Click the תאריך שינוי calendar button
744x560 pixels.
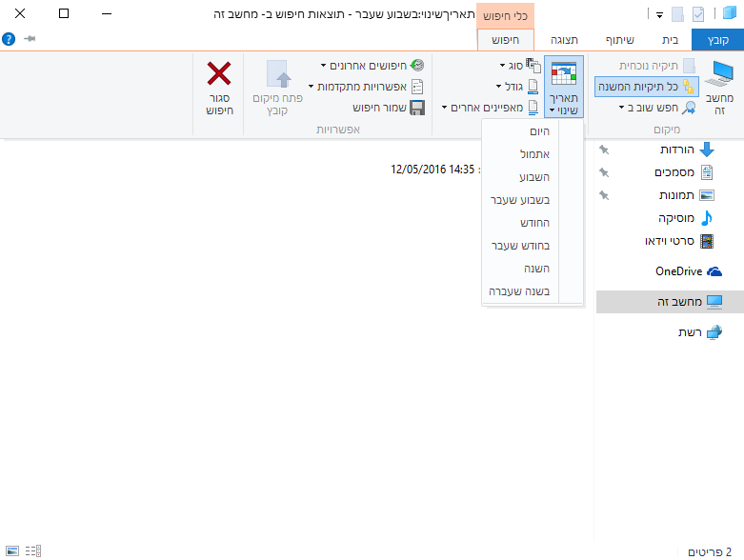pos(564,87)
